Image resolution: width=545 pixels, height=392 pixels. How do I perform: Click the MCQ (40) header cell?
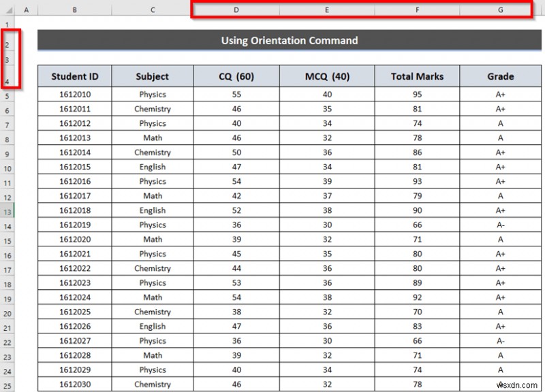[x=326, y=76]
